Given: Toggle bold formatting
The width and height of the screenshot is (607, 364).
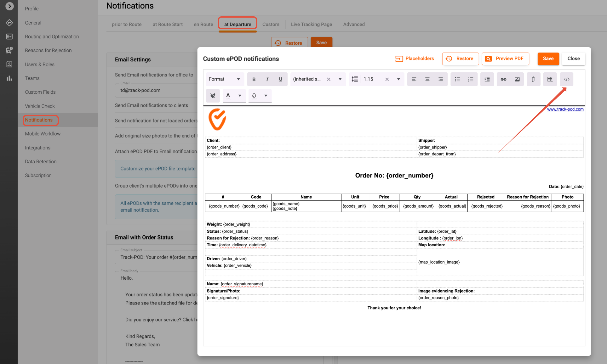Looking at the screenshot, I should coord(254,79).
